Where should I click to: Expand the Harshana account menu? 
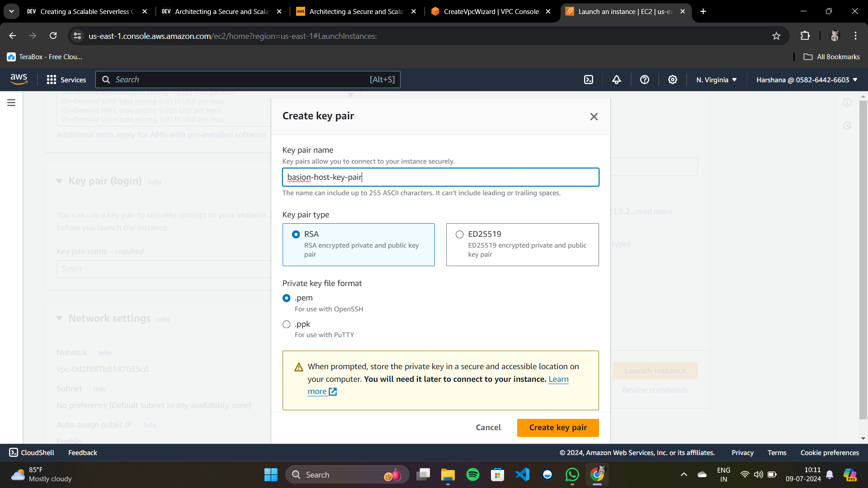point(807,80)
